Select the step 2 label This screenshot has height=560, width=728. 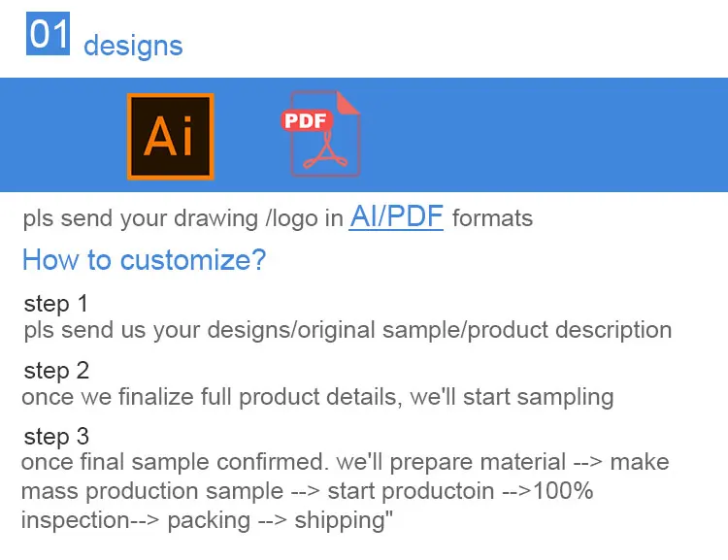click(x=56, y=371)
